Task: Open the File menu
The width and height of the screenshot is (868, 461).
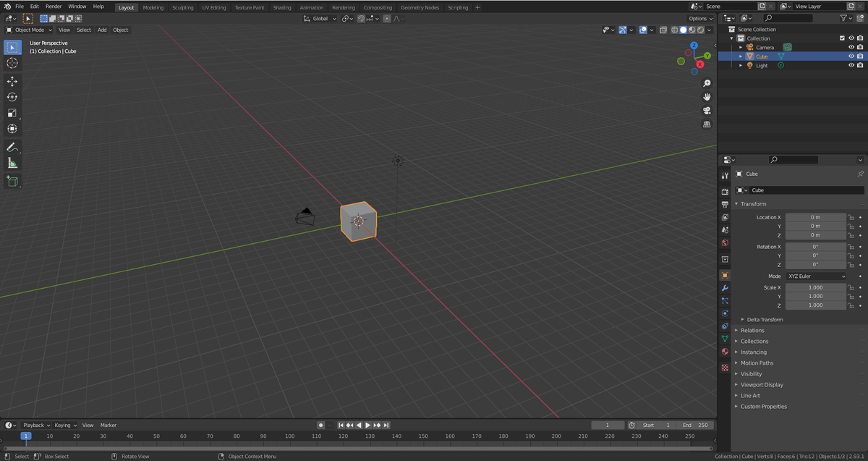Action: (x=19, y=7)
